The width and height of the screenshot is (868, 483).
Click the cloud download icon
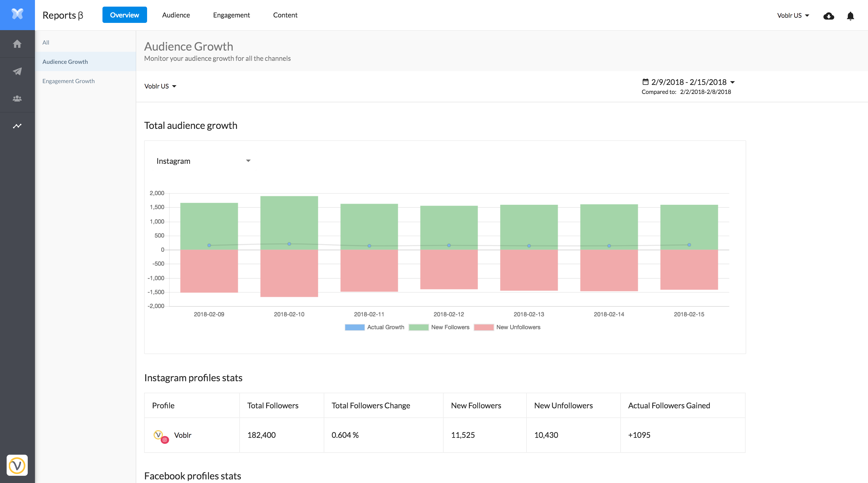coord(829,16)
